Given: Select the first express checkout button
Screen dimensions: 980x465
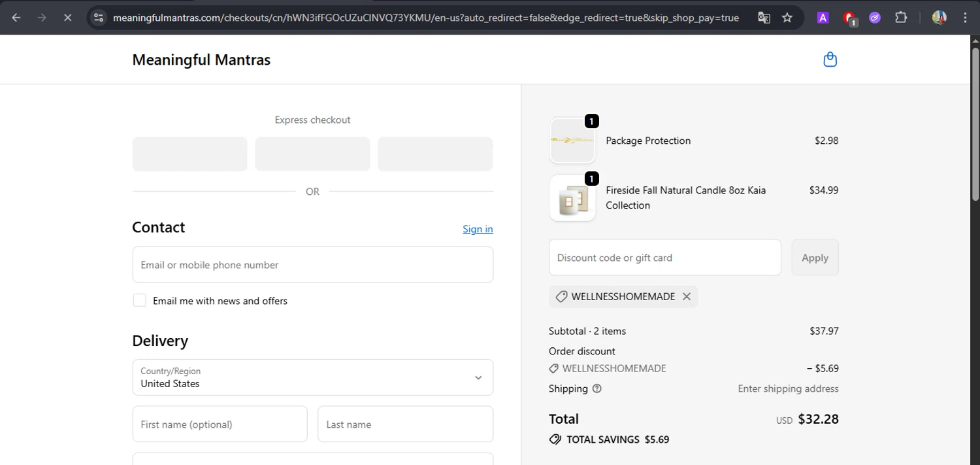Looking at the screenshot, I should 190,154.
